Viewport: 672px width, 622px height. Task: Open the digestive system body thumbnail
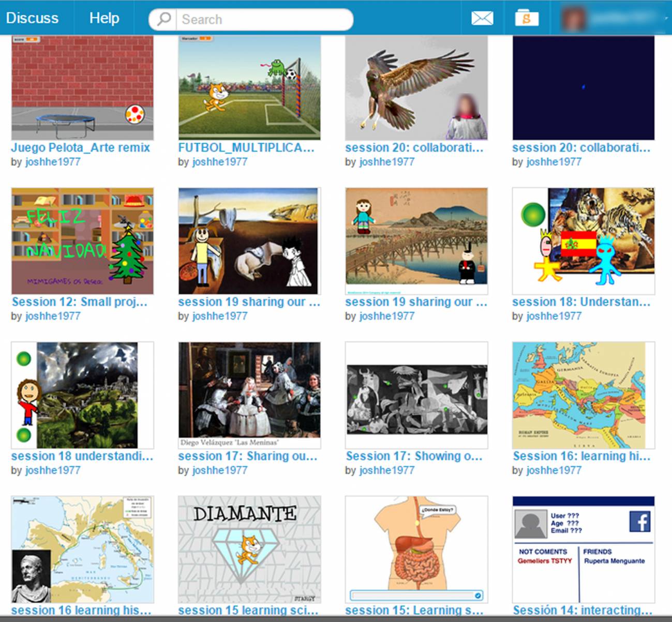[416, 549]
